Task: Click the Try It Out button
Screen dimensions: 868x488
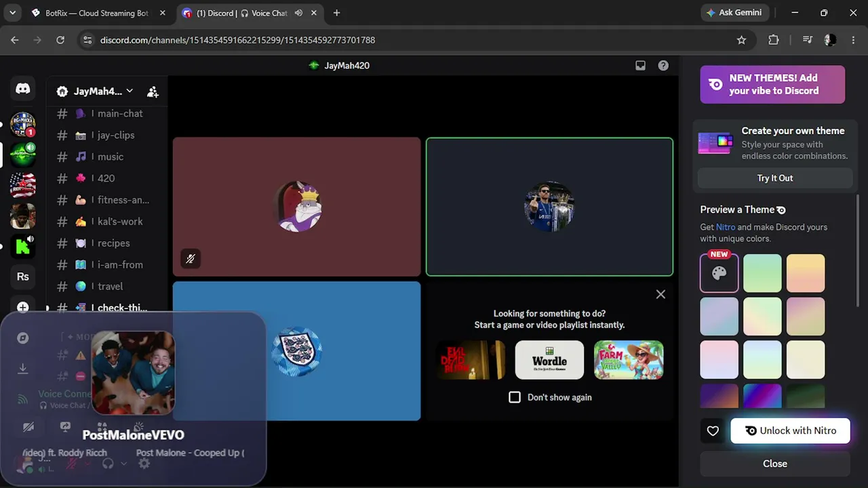Action: [x=775, y=178]
